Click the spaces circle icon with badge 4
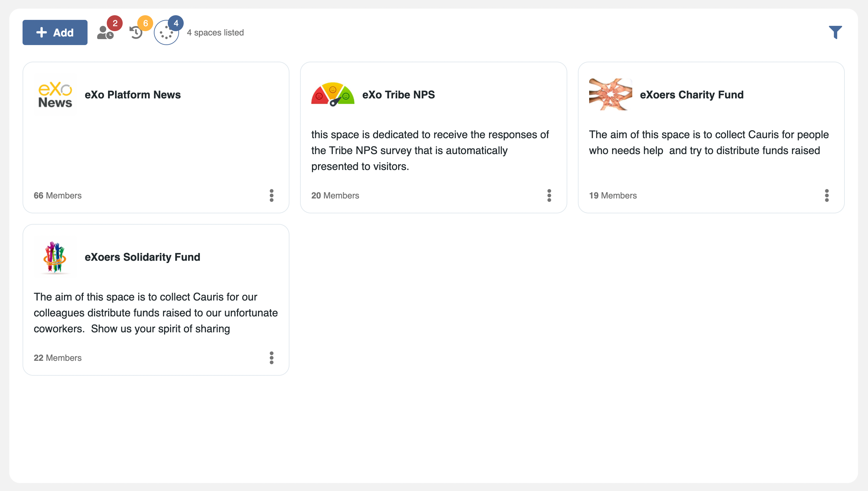This screenshot has width=868, height=491. coord(166,33)
